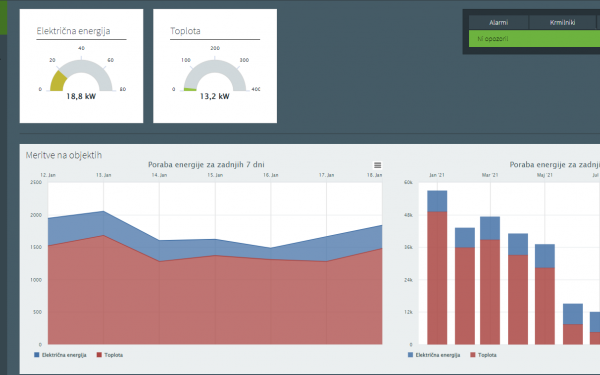The width and height of the screenshot is (600, 375).
Task: Click 13. Jan point in area chart
Action: tap(103, 211)
